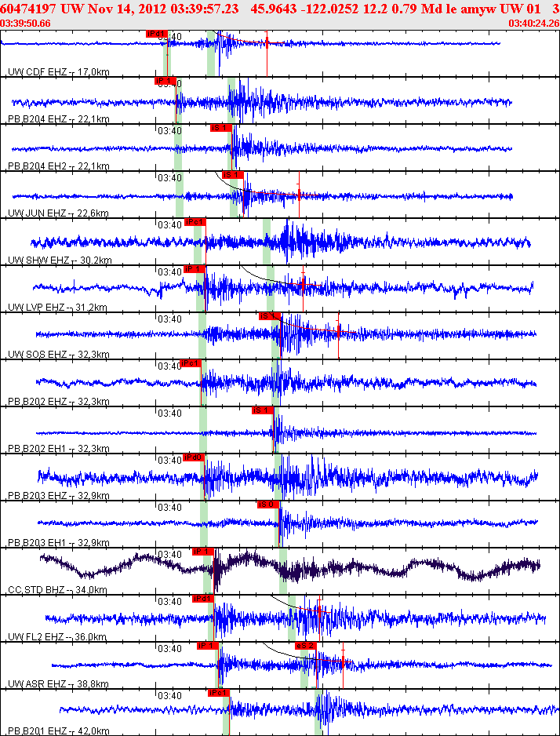Select the iP 1 pick on UW LVP trace

click(195, 269)
